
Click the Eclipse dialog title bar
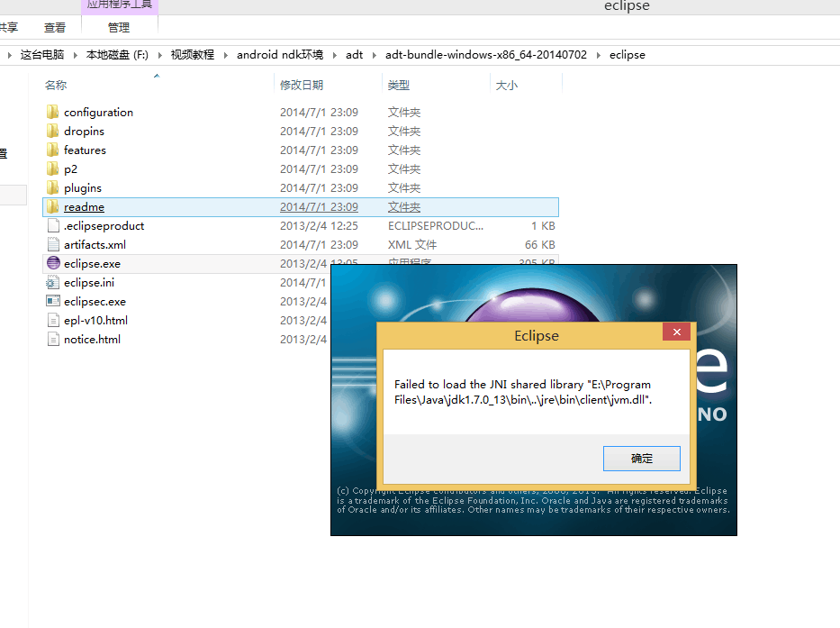coord(537,335)
